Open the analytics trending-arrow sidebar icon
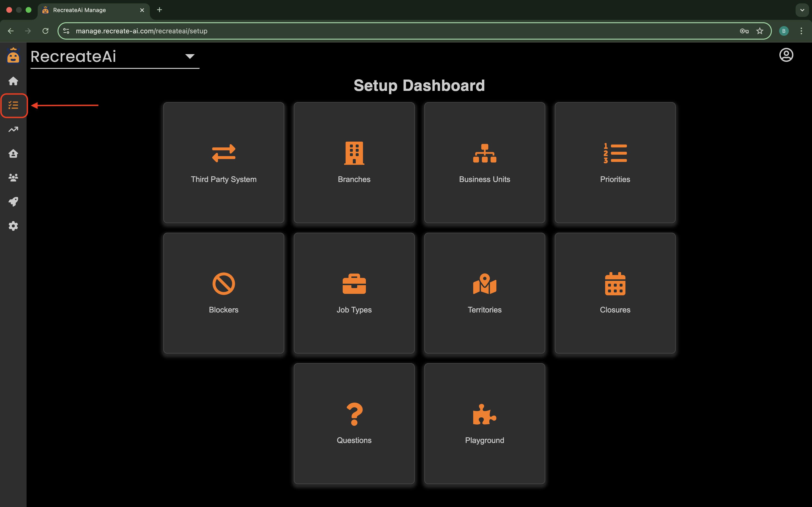This screenshot has width=812, height=507. 13,129
